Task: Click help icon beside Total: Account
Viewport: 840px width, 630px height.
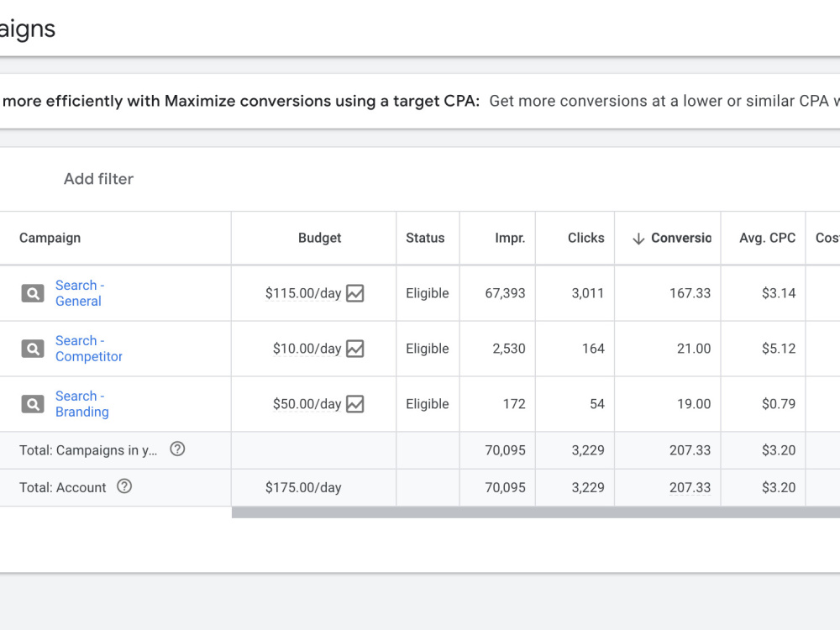Action: point(124,486)
